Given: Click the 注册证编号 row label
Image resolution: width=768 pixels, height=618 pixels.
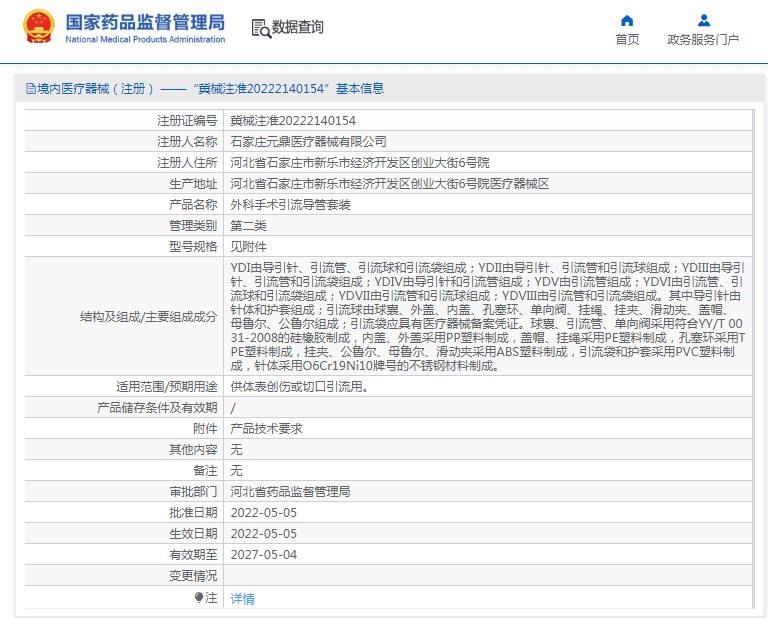Looking at the screenshot, I should pyautogui.click(x=187, y=120).
